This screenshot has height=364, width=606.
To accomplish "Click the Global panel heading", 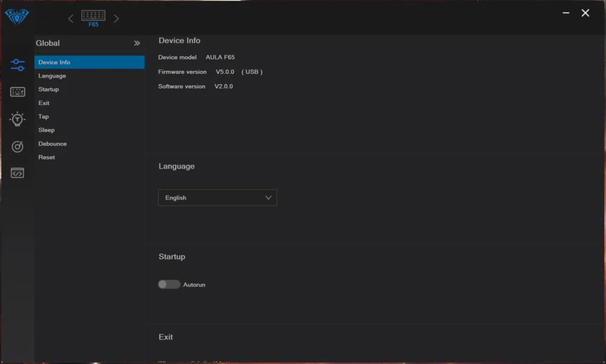I will tap(48, 43).
